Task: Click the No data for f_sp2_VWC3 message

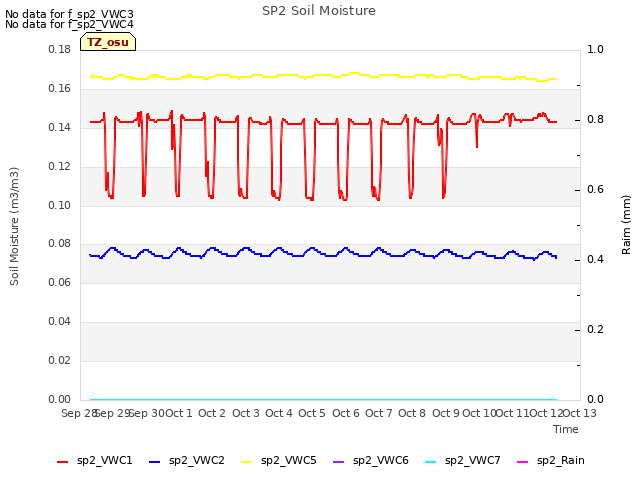Action: pyautogui.click(x=69, y=14)
